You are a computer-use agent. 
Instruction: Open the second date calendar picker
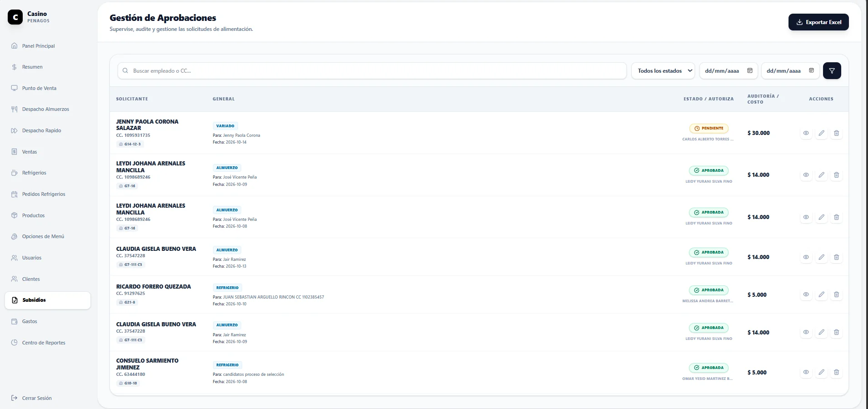click(x=811, y=70)
